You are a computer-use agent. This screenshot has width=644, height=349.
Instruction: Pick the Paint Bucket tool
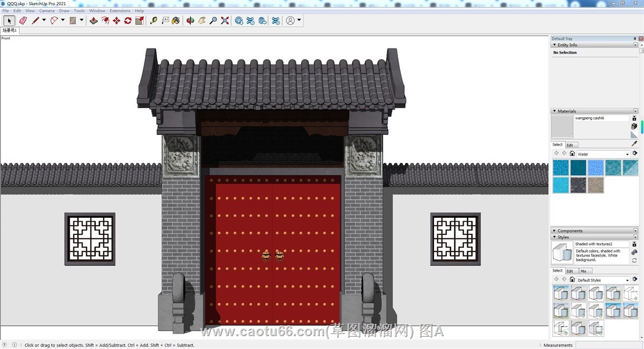tap(176, 20)
